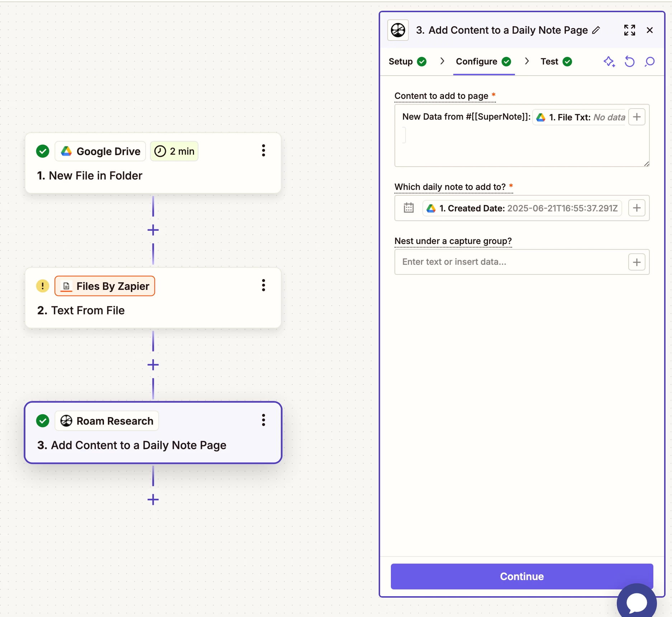Select '3. Add Content to a Daily Note Page' card
Screen dimensions: 672x617
[153, 432]
